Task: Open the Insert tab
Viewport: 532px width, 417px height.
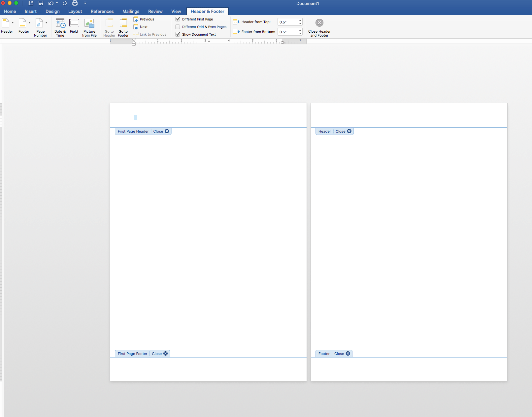Action: pos(31,11)
